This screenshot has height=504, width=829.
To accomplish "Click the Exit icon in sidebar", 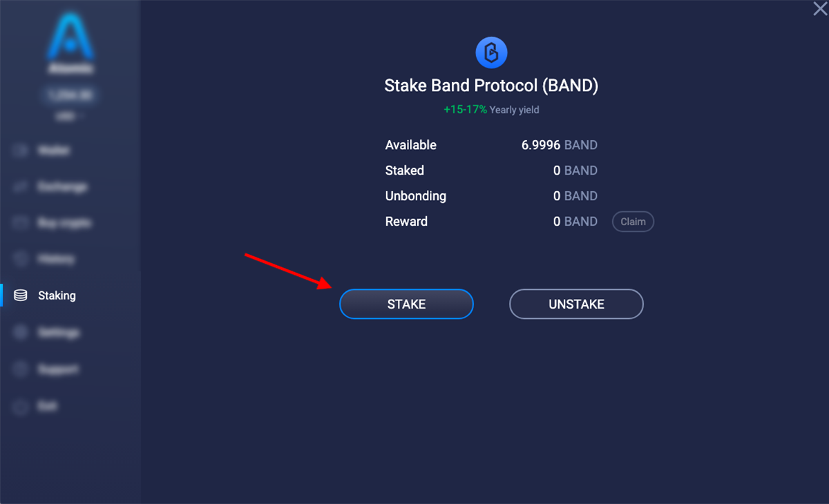I will 19,406.
